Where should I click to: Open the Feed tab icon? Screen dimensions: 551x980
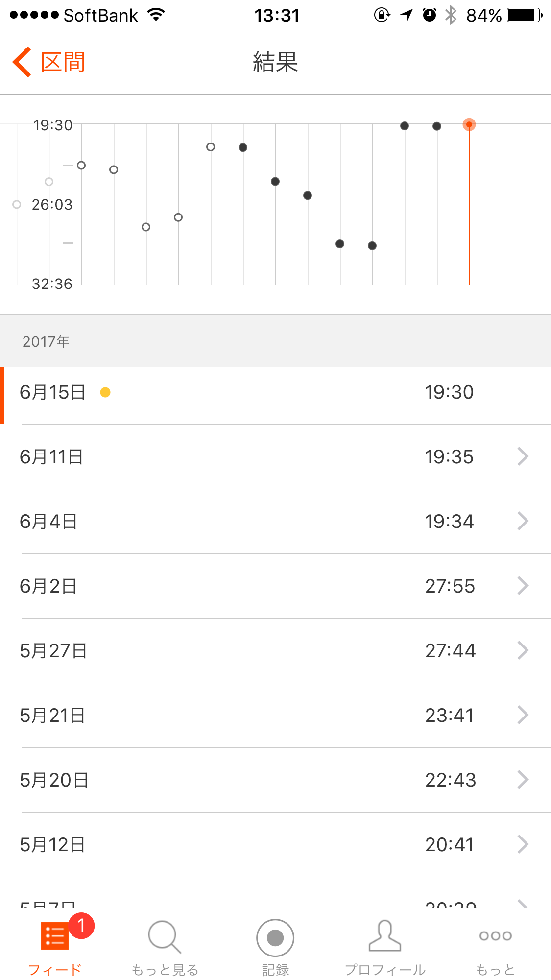point(54,936)
